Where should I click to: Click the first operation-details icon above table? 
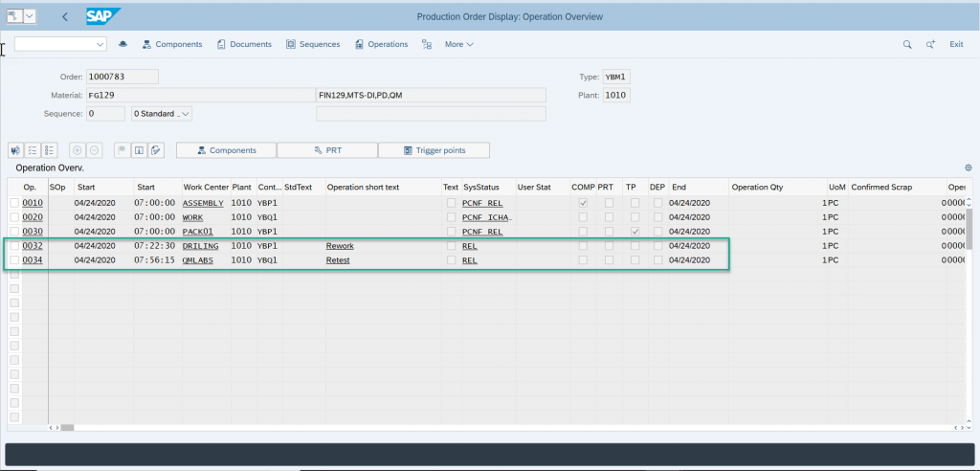15,150
